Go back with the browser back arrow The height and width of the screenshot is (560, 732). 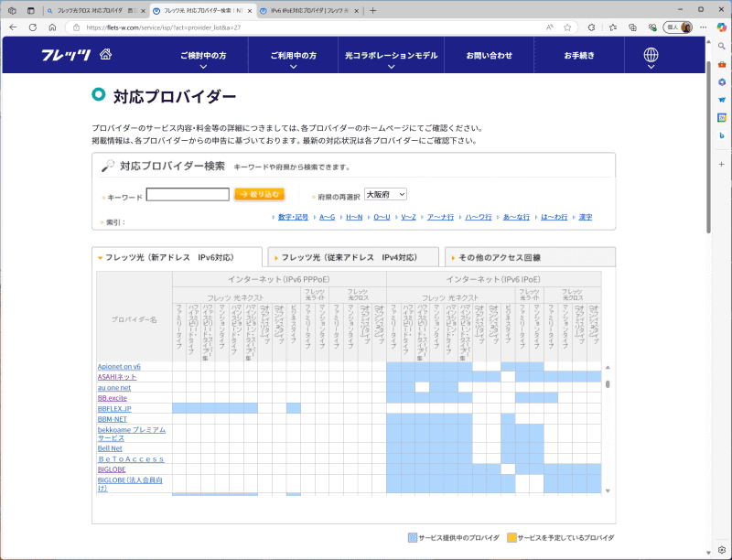tap(13, 27)
